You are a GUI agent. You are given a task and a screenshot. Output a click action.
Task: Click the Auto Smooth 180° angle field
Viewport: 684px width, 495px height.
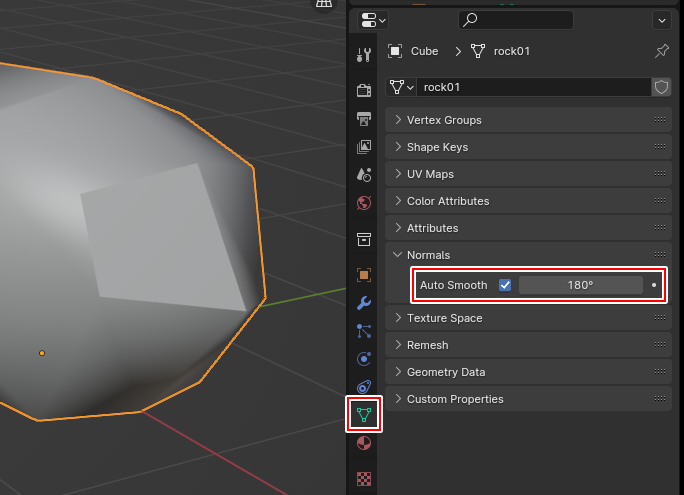pyautogui.click(x=580, y=285)
